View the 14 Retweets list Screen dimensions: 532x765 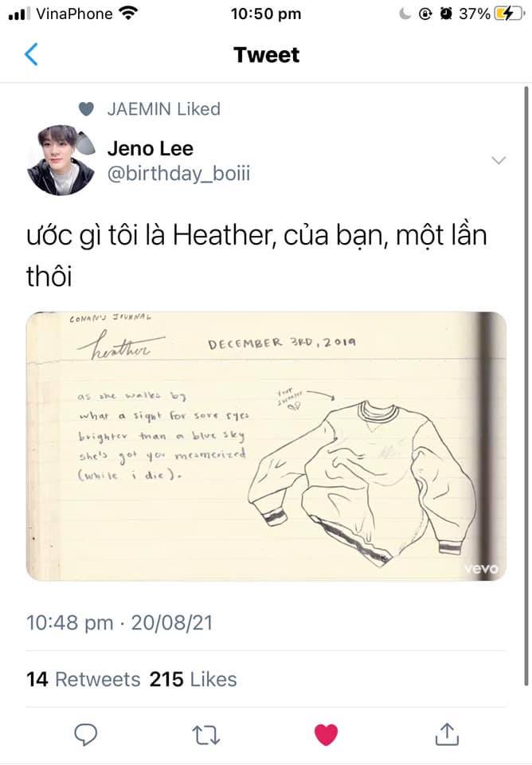pyautogui.click(x=84, y=679)
